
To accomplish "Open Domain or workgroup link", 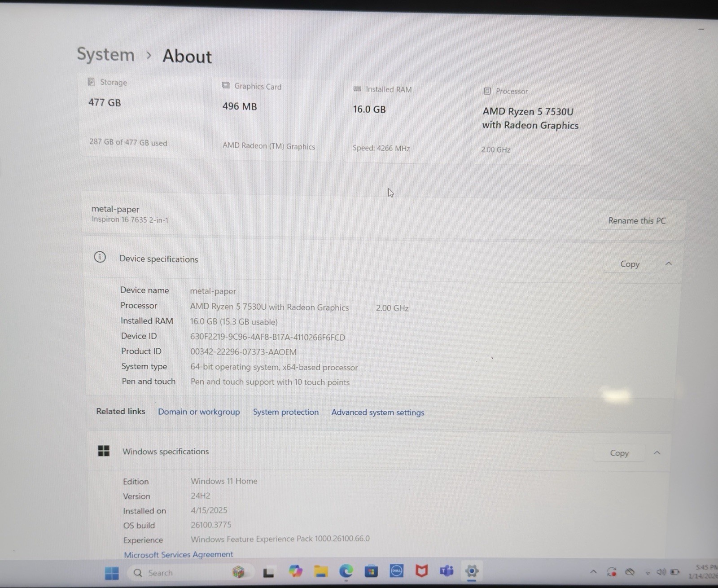I will [199, 412].
